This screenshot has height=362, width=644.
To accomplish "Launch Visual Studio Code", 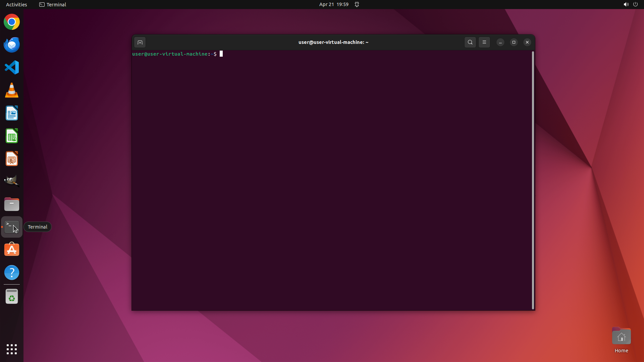I will click(12, 67).
